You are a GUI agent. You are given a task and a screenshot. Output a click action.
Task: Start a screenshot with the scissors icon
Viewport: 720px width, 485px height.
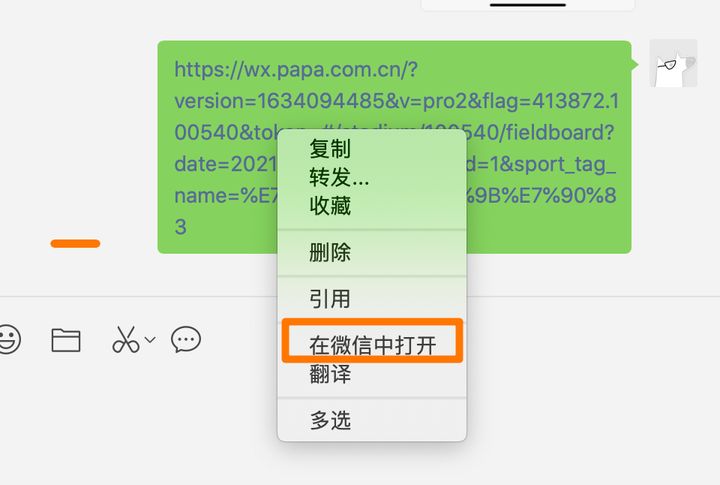coord(125,339)
